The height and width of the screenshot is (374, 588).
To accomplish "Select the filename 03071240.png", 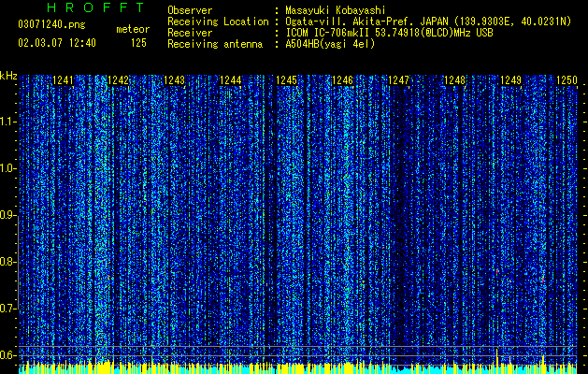I will click(51, 25).
